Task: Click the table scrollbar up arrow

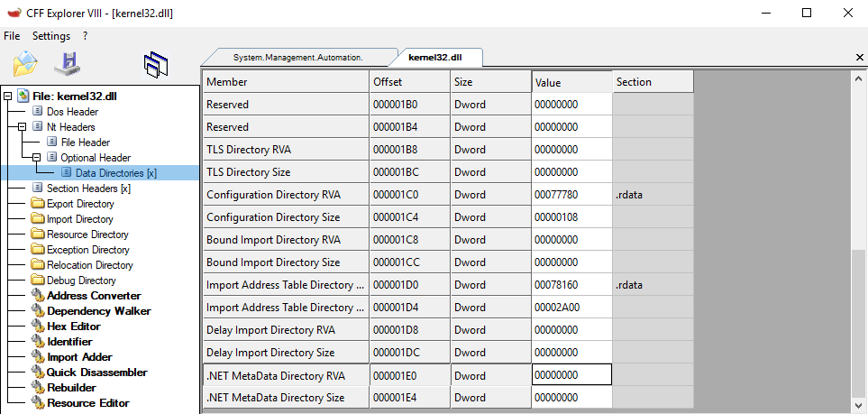Action: (x=859, y=79)
